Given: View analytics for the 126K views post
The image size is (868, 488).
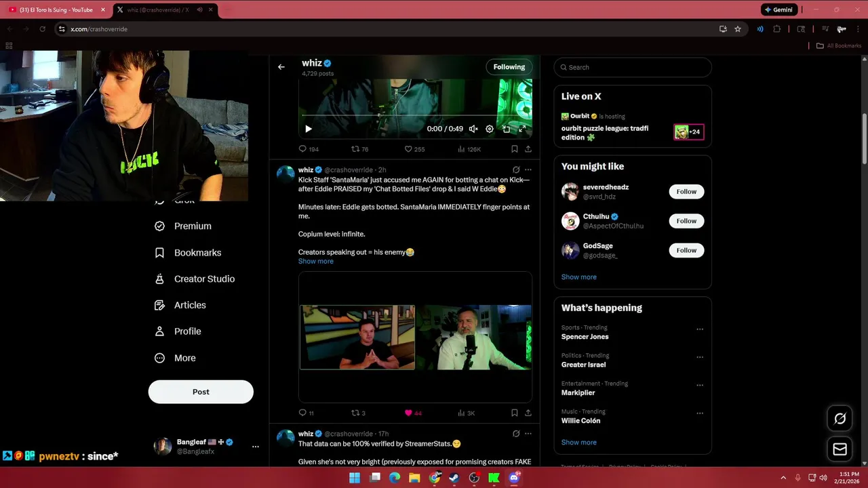Looking at the screenshot, I should [469, 149].
